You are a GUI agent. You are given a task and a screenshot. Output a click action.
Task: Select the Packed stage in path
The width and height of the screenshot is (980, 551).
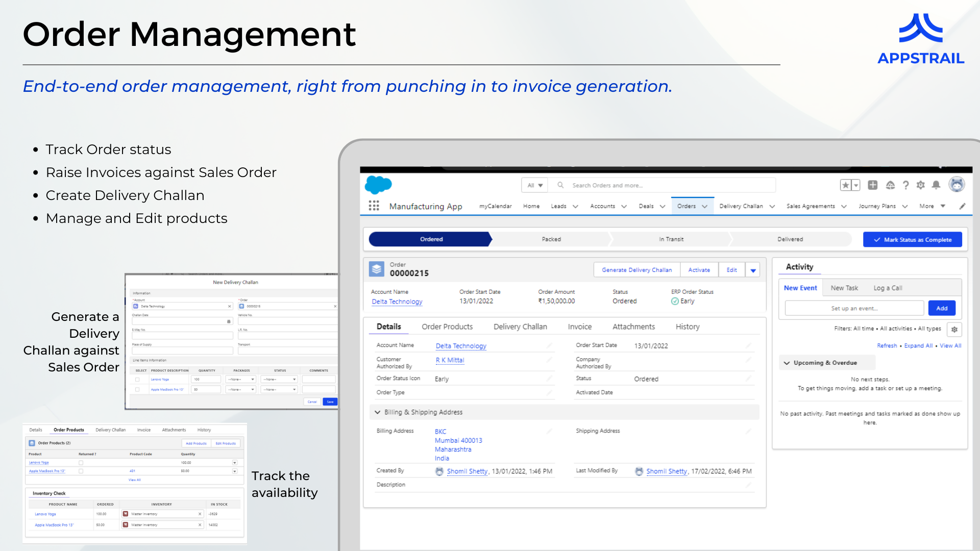click(x=551, y=239)
